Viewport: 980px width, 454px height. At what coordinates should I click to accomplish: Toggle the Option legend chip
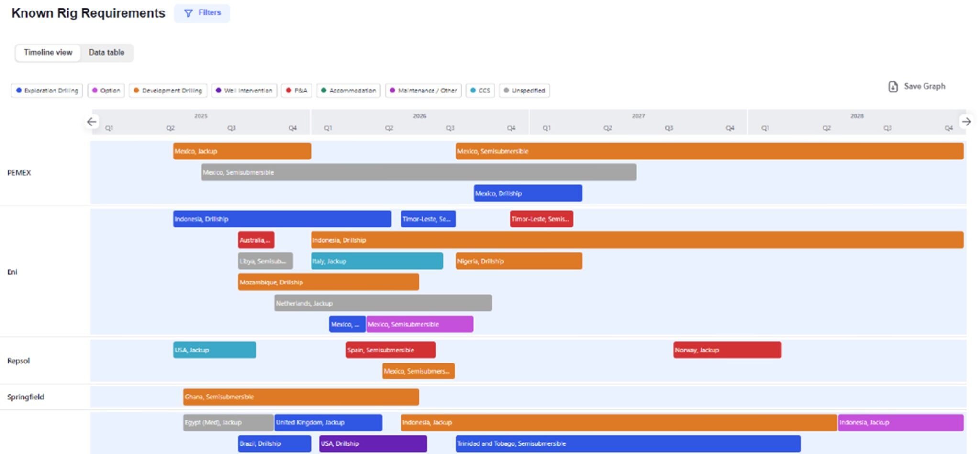coord(106,91)
